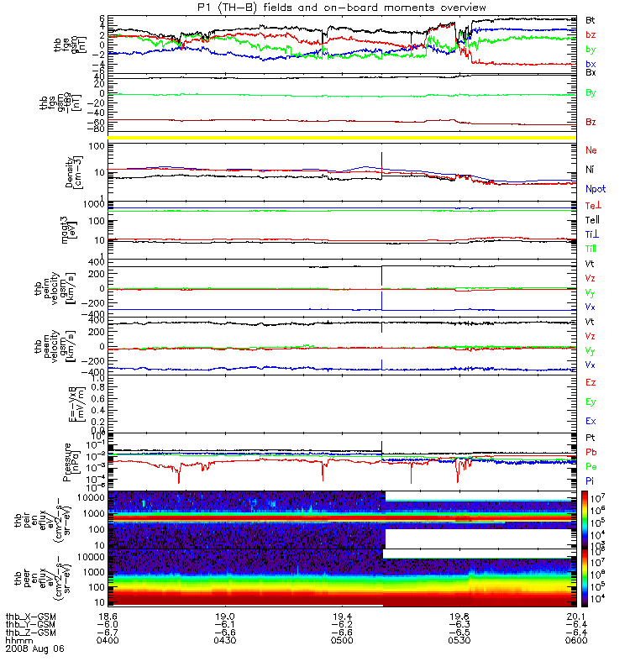Click the black 'Te∥' temperature legend label

593,220
